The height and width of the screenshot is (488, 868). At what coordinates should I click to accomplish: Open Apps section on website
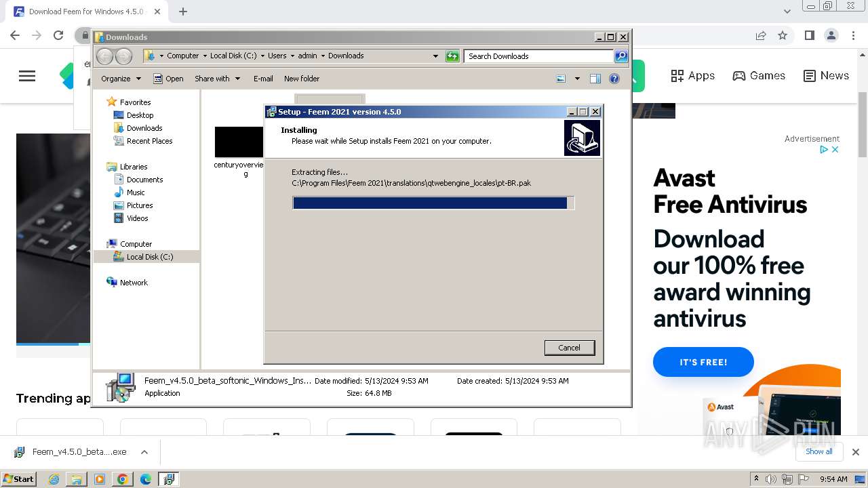click(x=692, y=76)
